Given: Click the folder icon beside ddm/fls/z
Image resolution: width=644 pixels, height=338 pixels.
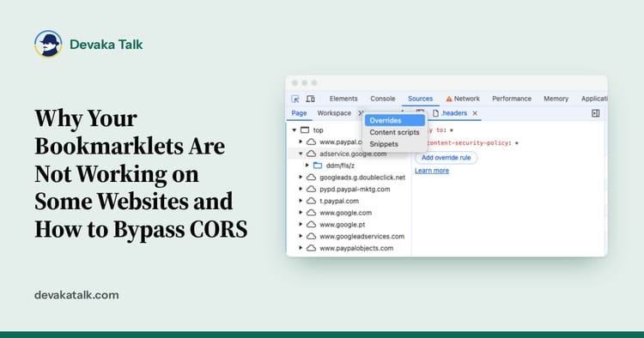Looking at the screenshot, I should [318, 166].
